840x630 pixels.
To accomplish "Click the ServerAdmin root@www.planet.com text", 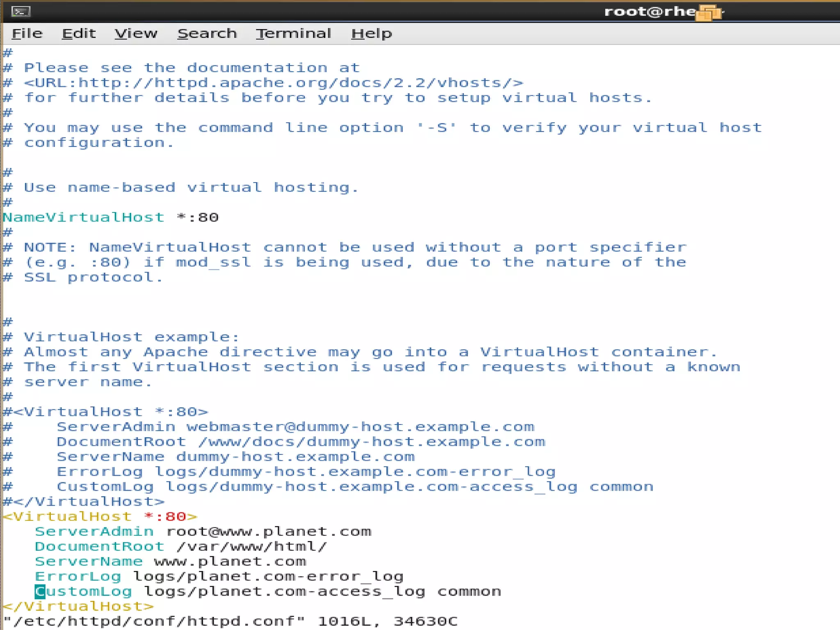I will pyautogui.click(x=269, y=532).
